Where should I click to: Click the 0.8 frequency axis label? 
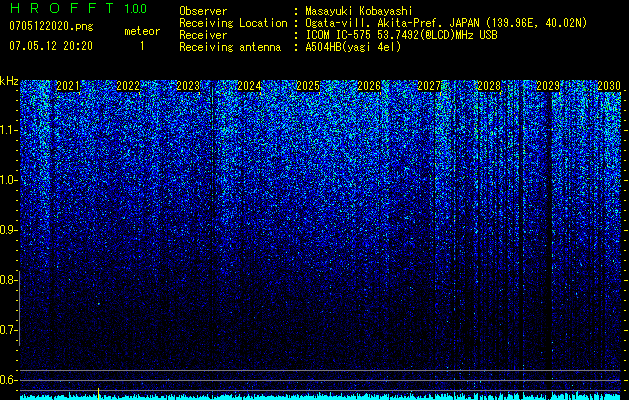pyautogui.click(x=8, y=280)
